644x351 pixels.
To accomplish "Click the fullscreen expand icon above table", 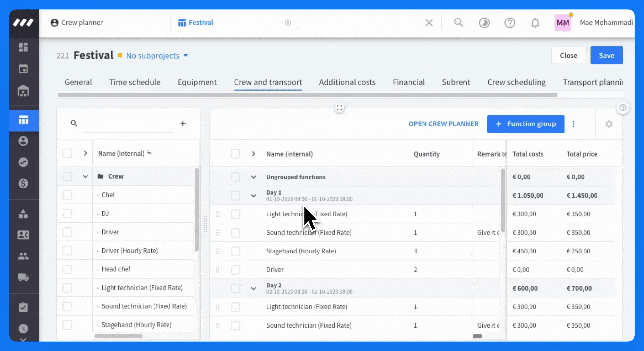I will click(x=340, y=108).
